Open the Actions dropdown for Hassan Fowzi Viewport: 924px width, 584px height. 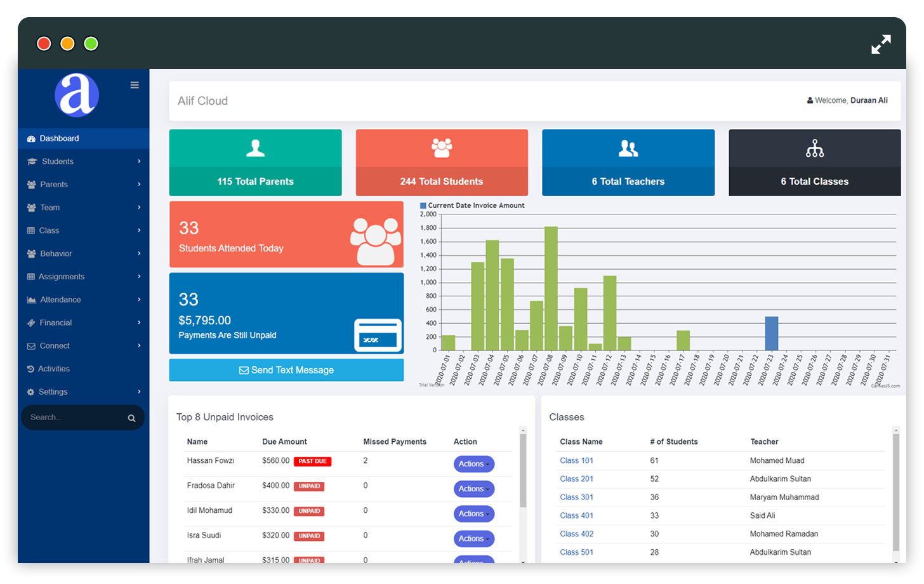(473, 464)
